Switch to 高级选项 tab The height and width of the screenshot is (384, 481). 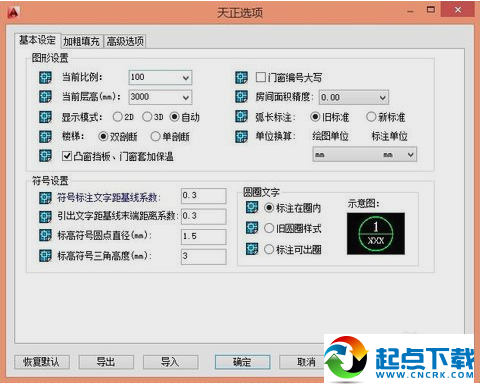[125, 41]
